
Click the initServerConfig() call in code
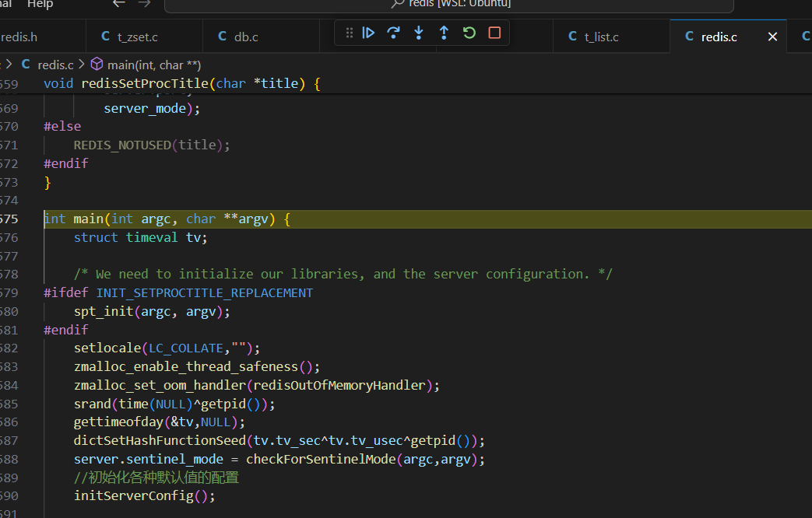click(144, 495)
